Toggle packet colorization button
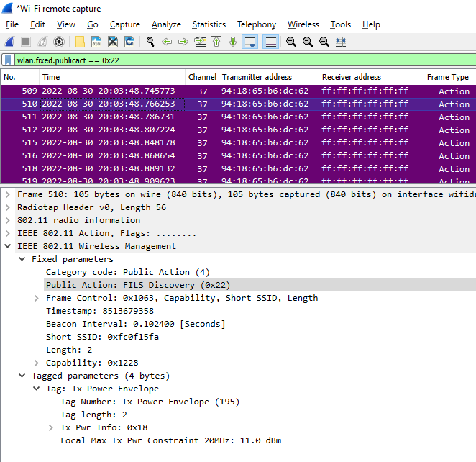Viewport: 476px width, 462px height. point(270,42)
